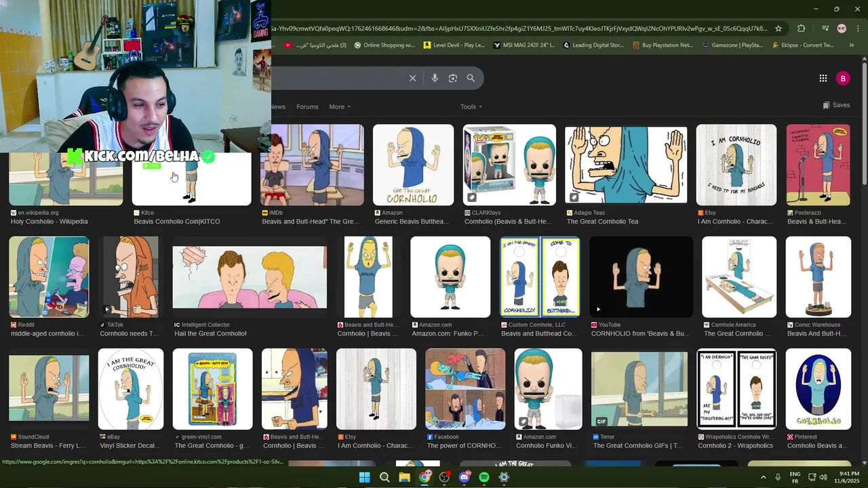Open the eBay Vinyl Sticker Decal image
This screenshot has height=488, width=868.
[130, 389]
